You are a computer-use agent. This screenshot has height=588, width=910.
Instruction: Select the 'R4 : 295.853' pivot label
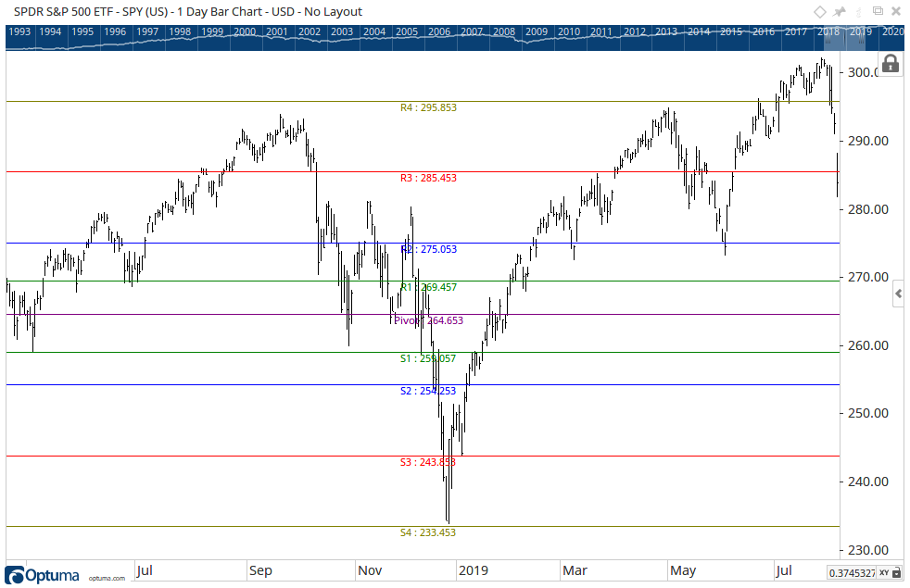428,107
